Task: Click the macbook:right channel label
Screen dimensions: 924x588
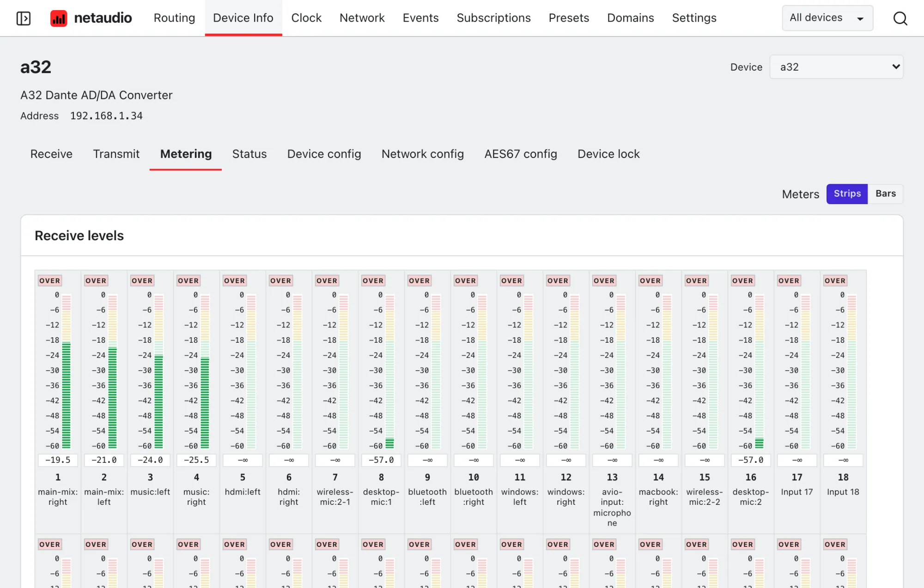Action: click(658, 497)
